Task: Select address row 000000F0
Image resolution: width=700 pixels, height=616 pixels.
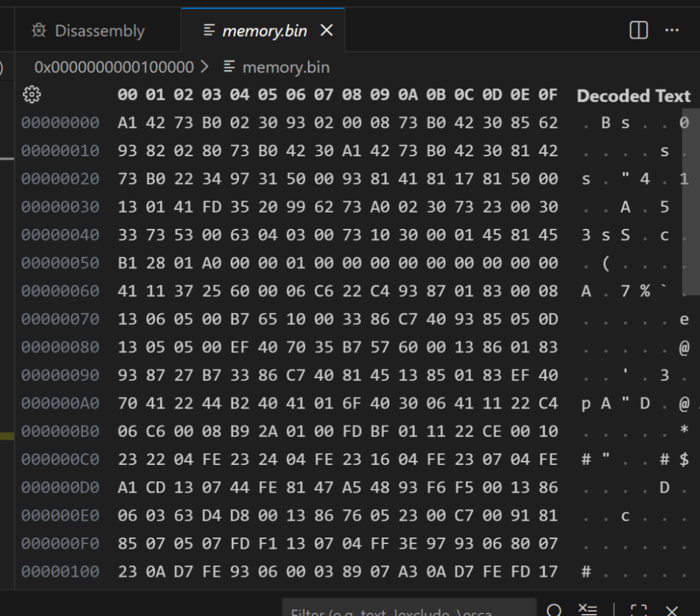Action: point(60,543)
